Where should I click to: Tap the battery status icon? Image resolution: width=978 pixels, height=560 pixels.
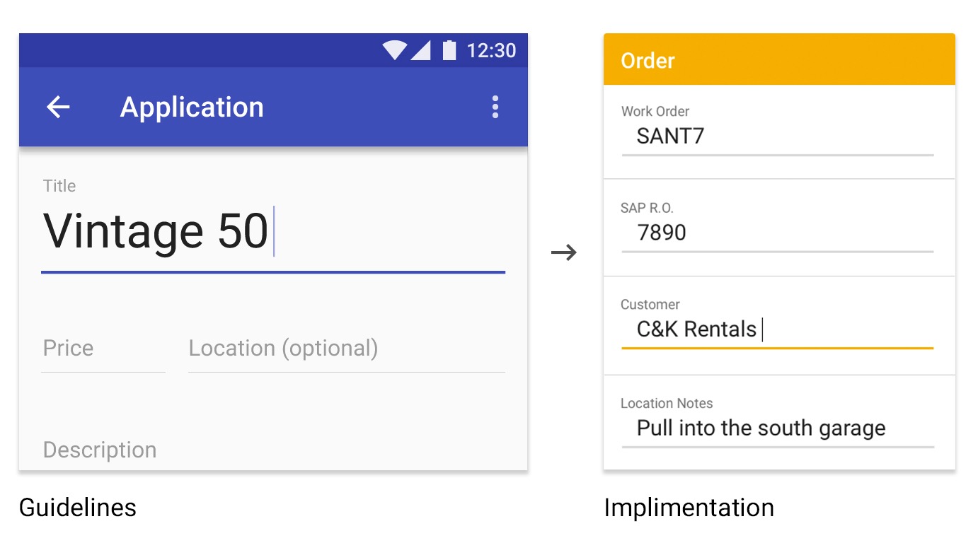(x=449, y=50)
